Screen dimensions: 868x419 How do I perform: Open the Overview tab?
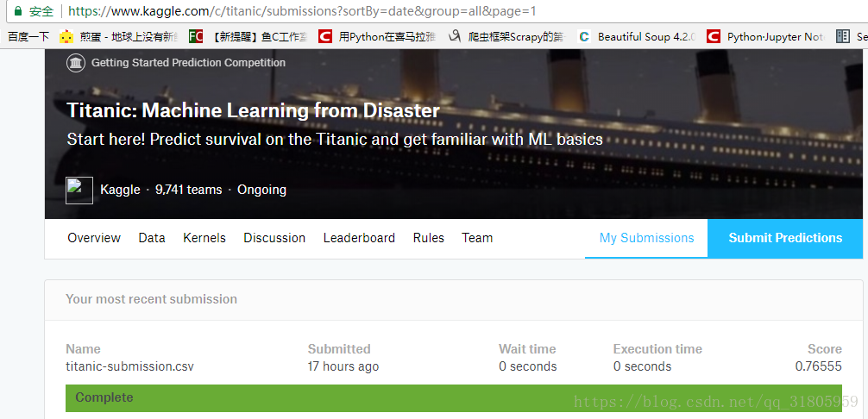pyautogui.click(x=94, y=238)
